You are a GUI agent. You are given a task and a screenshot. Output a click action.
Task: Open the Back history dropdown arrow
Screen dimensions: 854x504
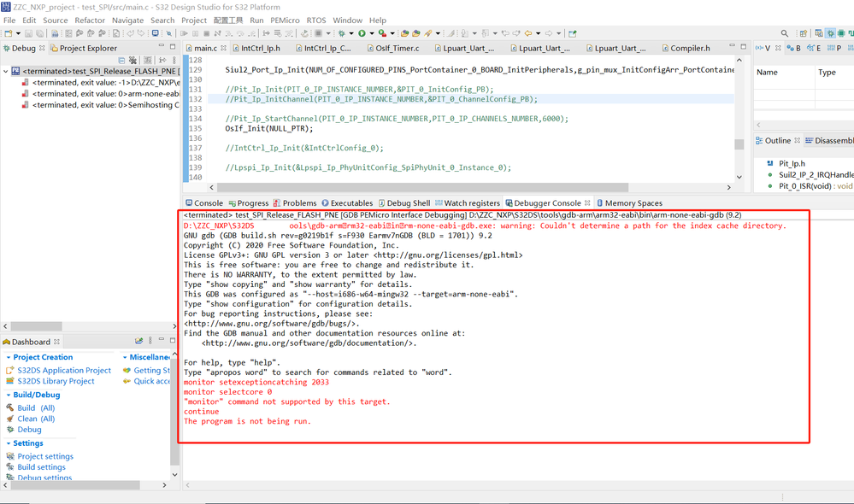(x=538, y=33)
